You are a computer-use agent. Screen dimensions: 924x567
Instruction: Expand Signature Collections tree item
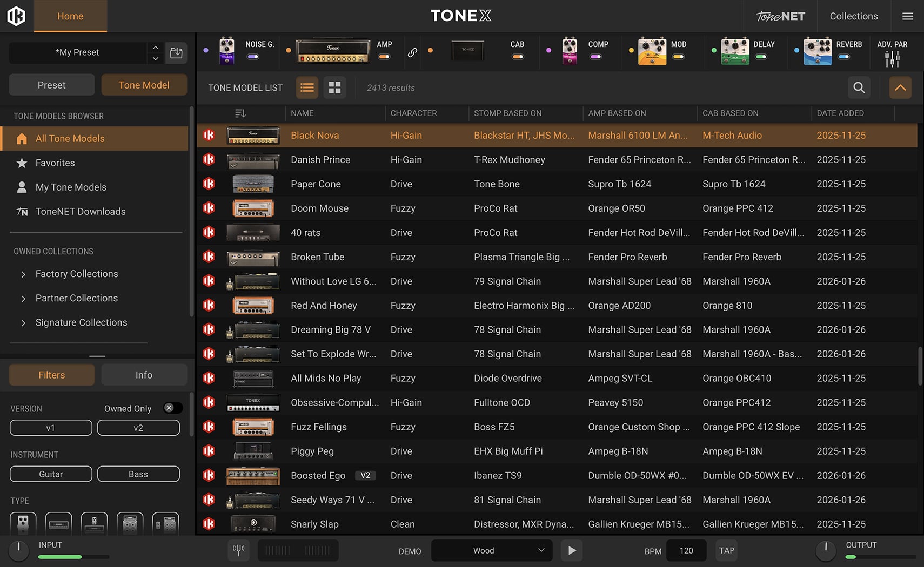coord(23,323)
